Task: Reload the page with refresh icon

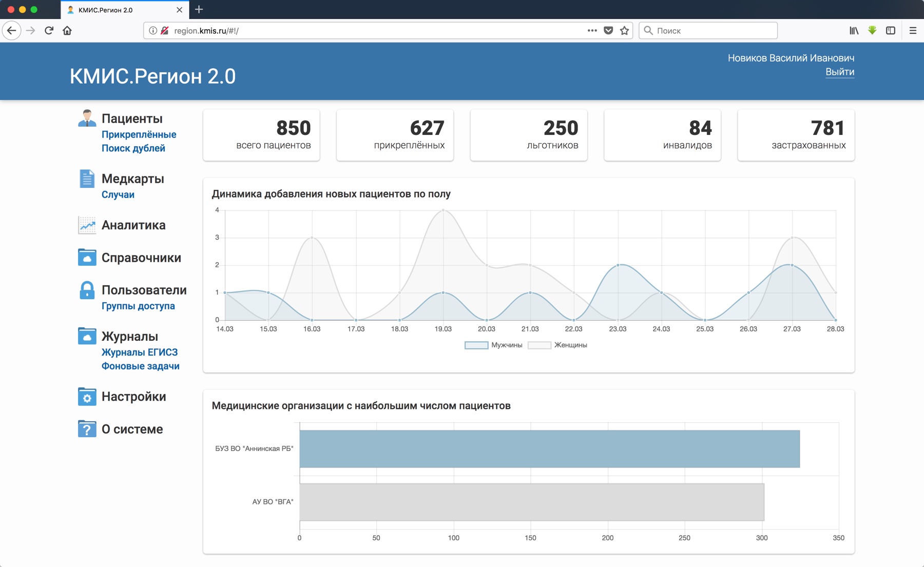Action: [x=49, y=31]
